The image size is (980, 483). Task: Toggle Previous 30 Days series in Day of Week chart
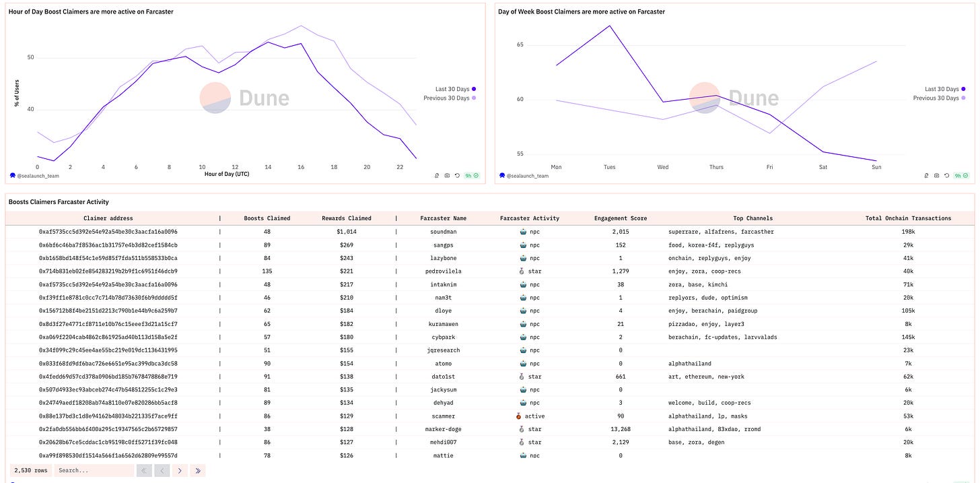940,98
